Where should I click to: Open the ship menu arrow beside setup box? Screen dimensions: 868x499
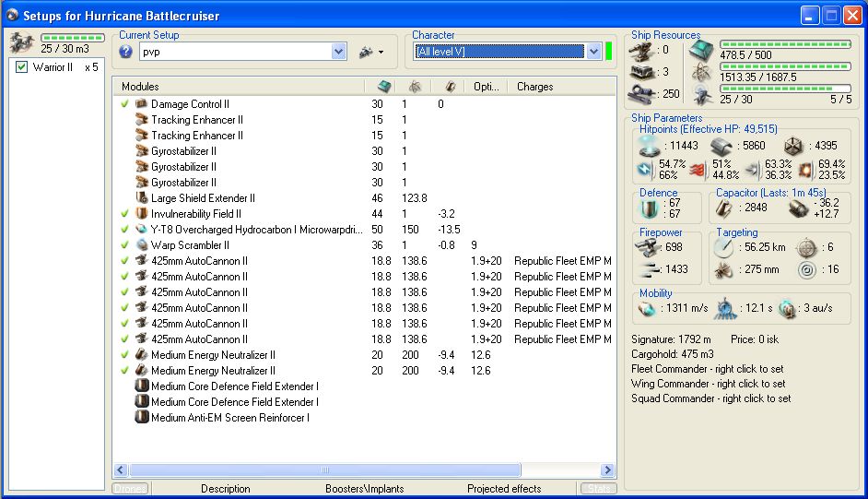click(371, 53)
